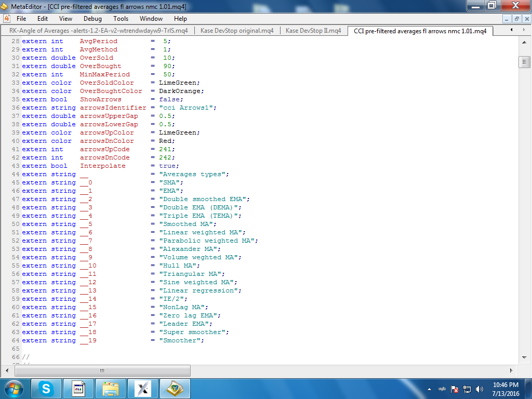This screenshot has height=399, width=532.
Task: Minimize the inner document window
Action: point(507,19)
